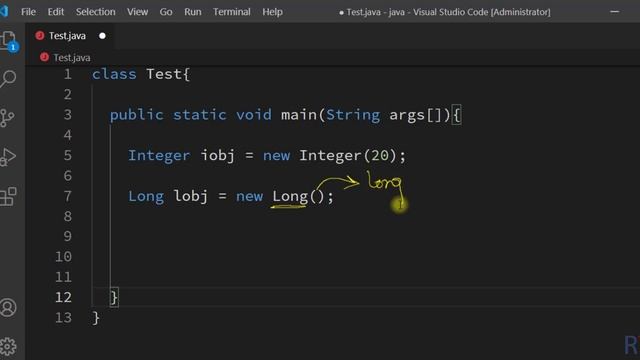Open the Edit menu
The image size is (640, 360).
56,12
